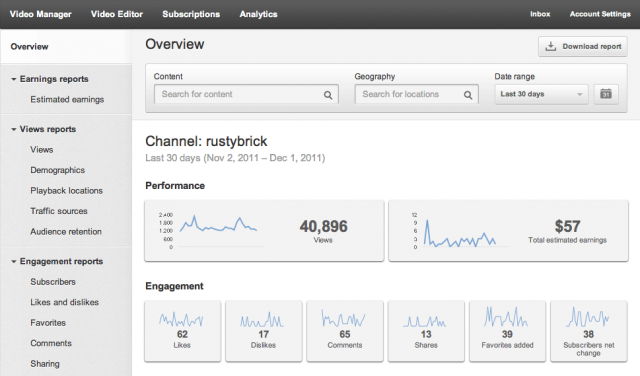Open the calendar date picker icon
Screen dimensions: 640x376
pos(606,94)
